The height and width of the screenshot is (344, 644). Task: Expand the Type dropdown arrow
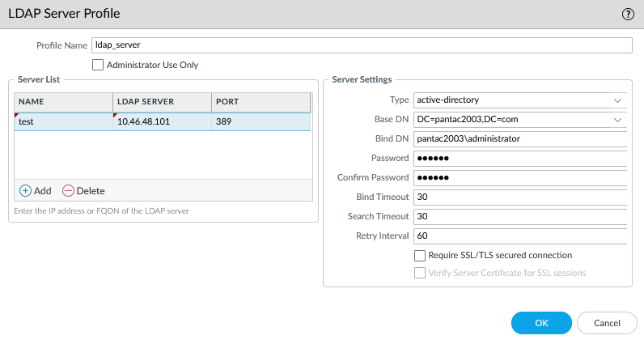click(x=618, y=100)
